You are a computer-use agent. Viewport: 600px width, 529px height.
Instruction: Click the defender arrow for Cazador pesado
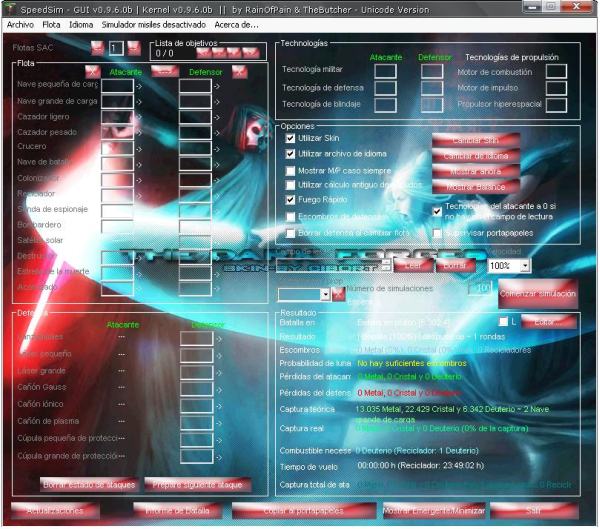coord(217,133)
